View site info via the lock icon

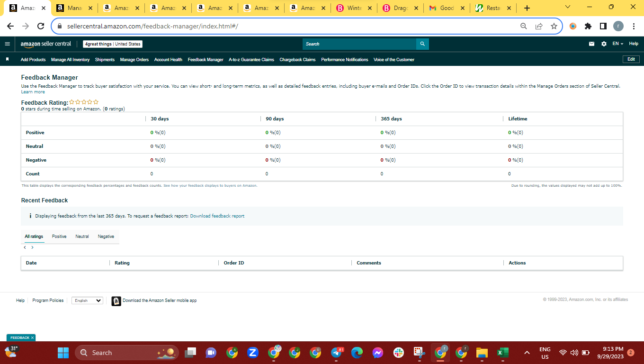click(x=60, y=26)
